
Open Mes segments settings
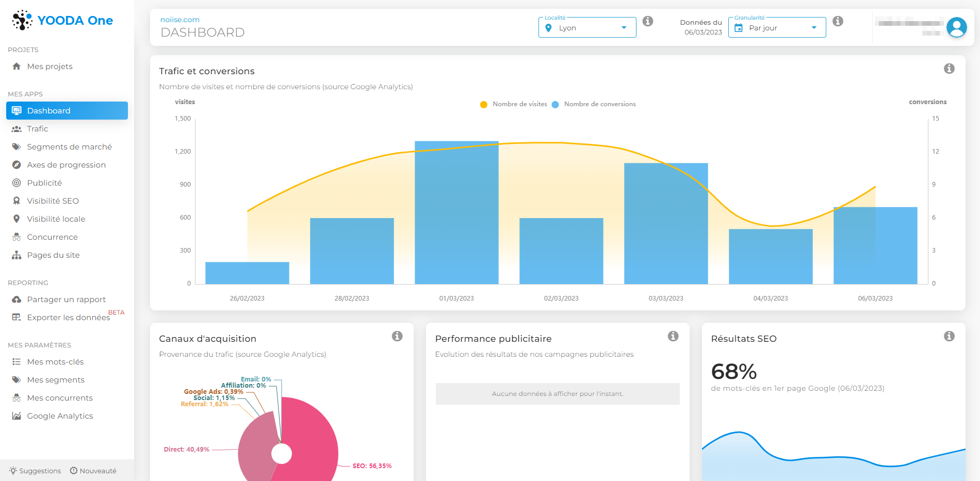(67, 380)
